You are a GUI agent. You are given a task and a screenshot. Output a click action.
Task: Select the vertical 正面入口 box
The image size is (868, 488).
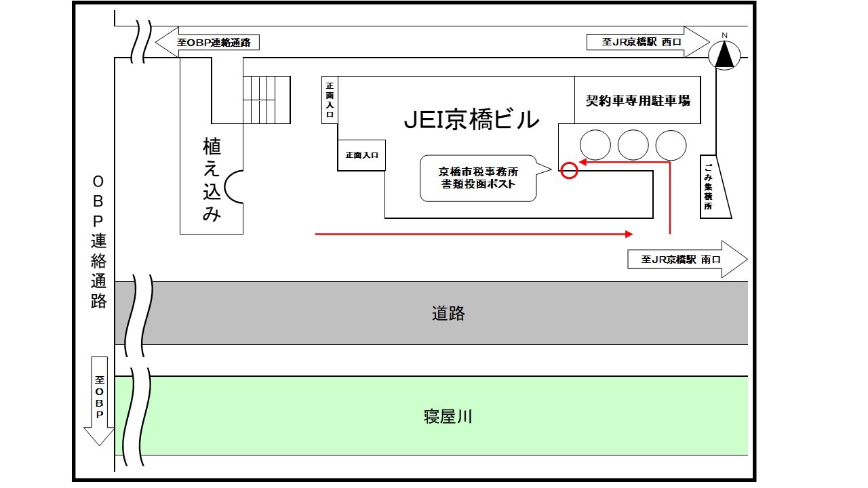[x=330, y=100]
